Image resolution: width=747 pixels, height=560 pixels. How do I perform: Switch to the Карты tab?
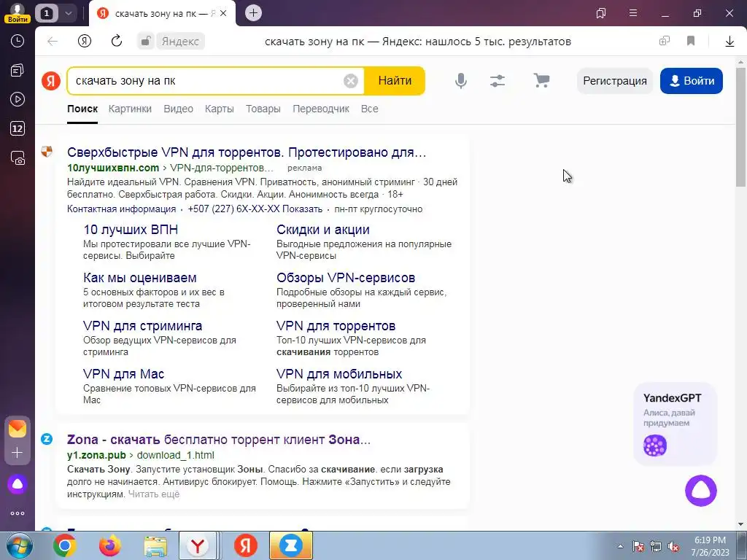tap(219, 109)
